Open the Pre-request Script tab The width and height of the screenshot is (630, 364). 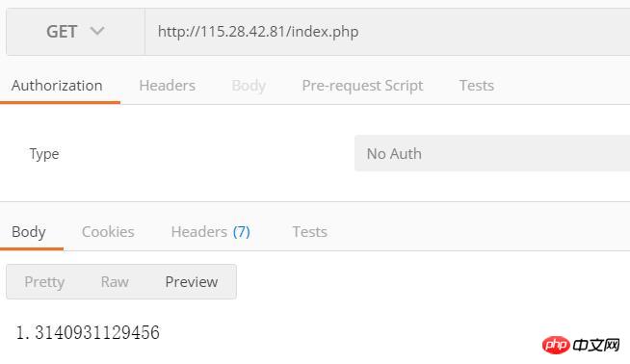pyautogui.click(x=362, y=86)
